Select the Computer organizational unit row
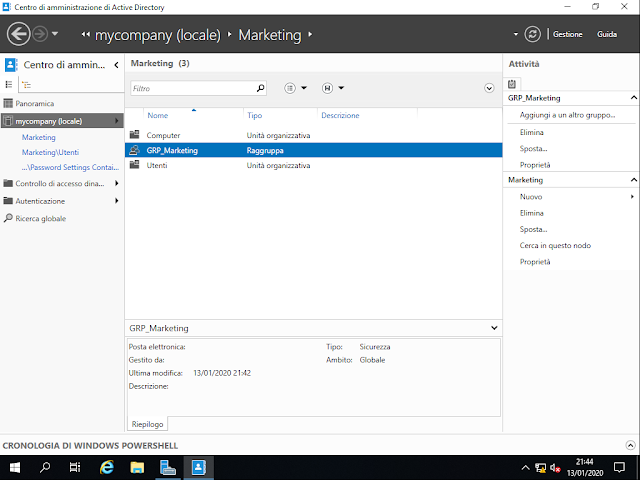 coord(313,135)
